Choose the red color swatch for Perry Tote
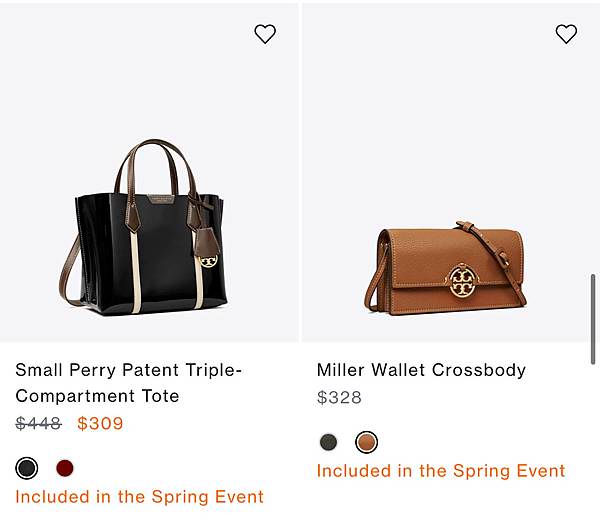 coord(65,468)
